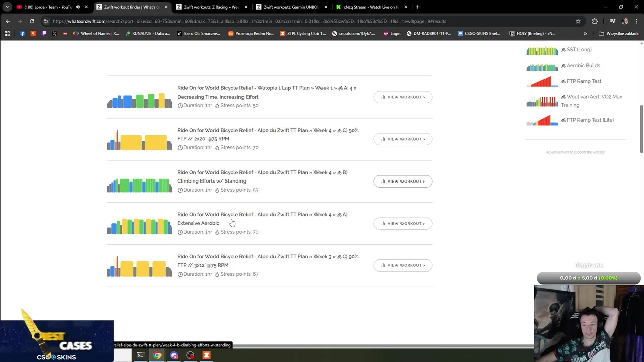
Task: Open the terminal app in the taskbar
Action: [x=140, y=355]
